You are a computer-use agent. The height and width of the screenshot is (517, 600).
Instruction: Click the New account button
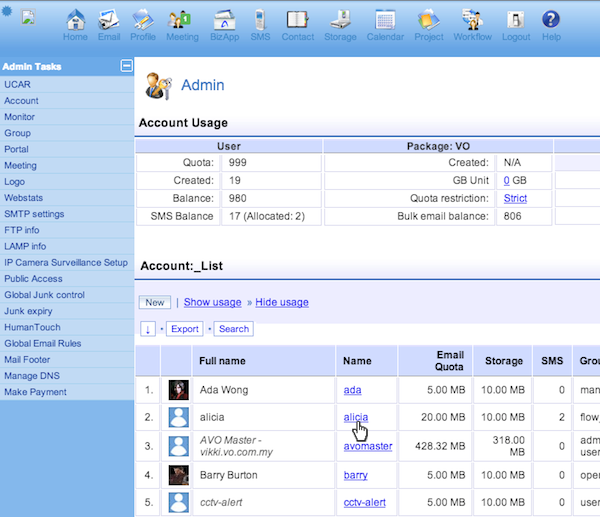[x=154, y=302]
